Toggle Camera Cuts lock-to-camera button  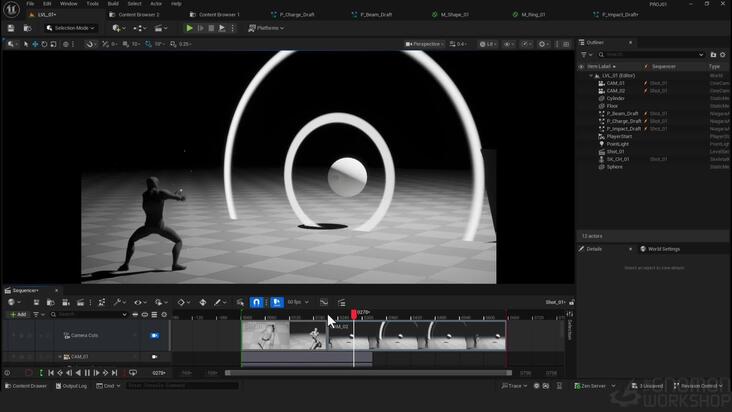[155, 335]
